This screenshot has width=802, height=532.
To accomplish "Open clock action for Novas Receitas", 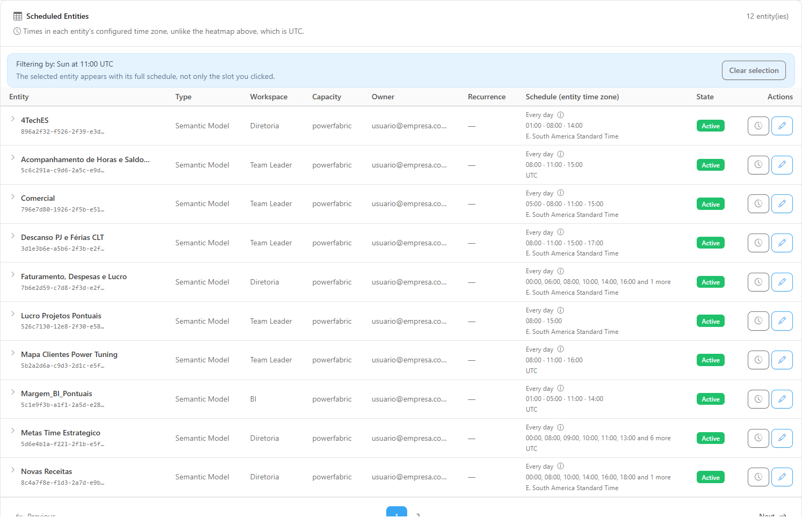I will point(758,477).
